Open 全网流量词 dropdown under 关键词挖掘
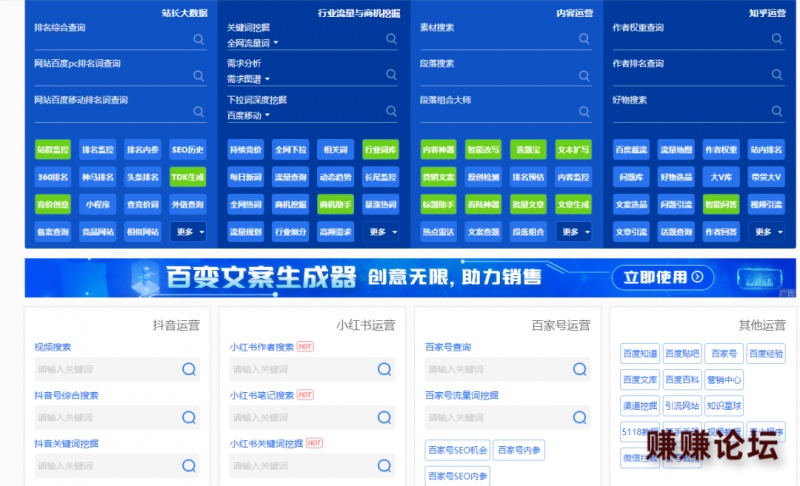The width and height of the screenshot is (800, 486). [253, 43]
